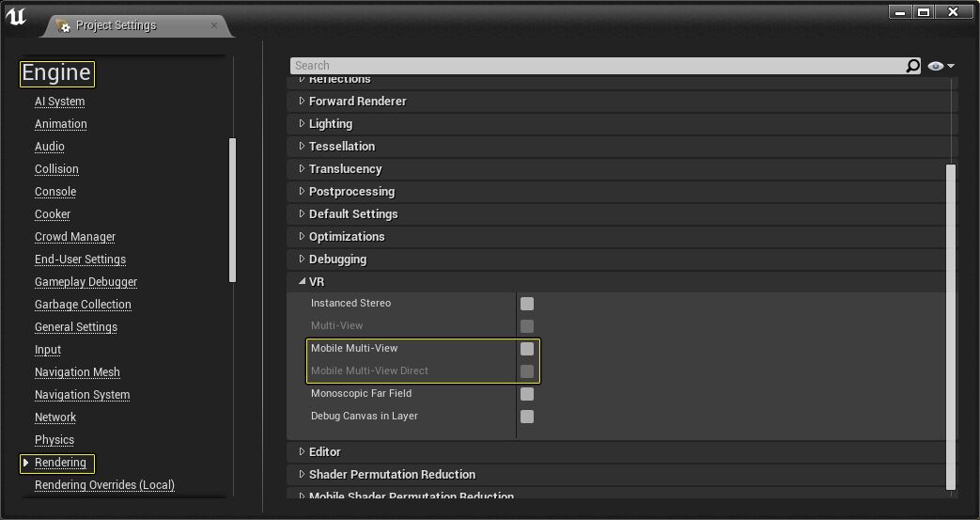Click the Instanced Stereo label
This screenshot has width=980, height=520.
tap(350, 303)
